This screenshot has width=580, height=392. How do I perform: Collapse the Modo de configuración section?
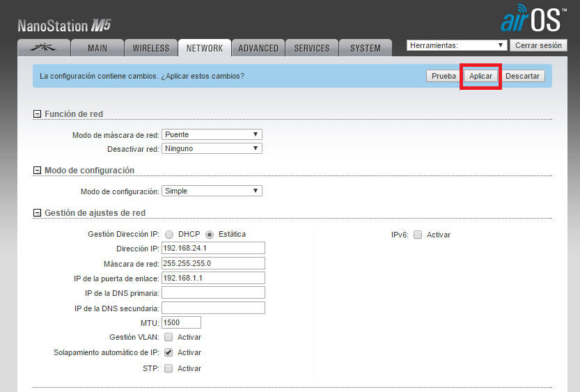coord(37,170)
